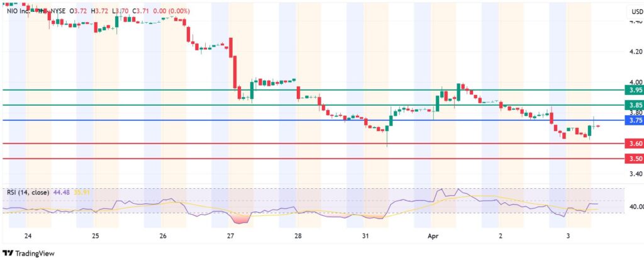Click the Apr date on time axis
Screen dimensions: 644x260
(x=433, y=236)
